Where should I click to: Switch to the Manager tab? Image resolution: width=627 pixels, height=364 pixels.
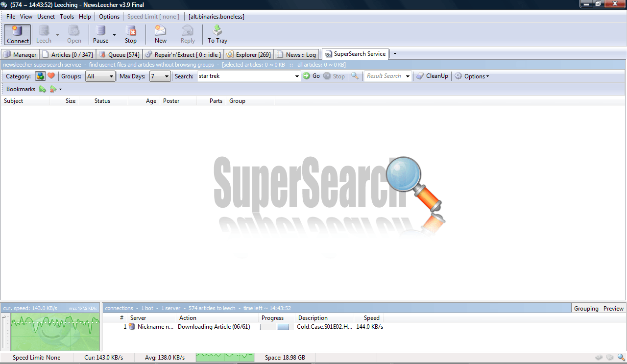(20, 54)
